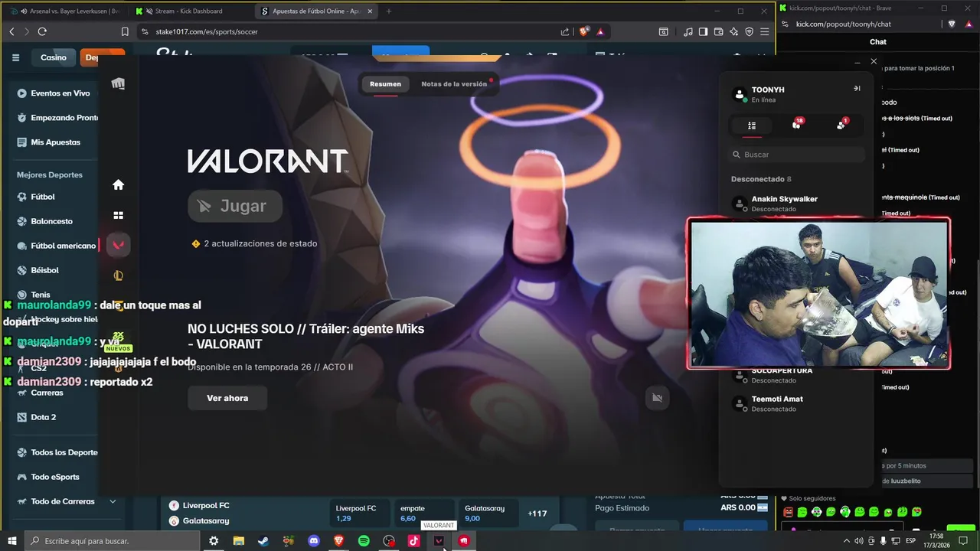Screen dimensions: 980x551
Task: Open 2 actualizaciones de estado notice
Action: 254,243
